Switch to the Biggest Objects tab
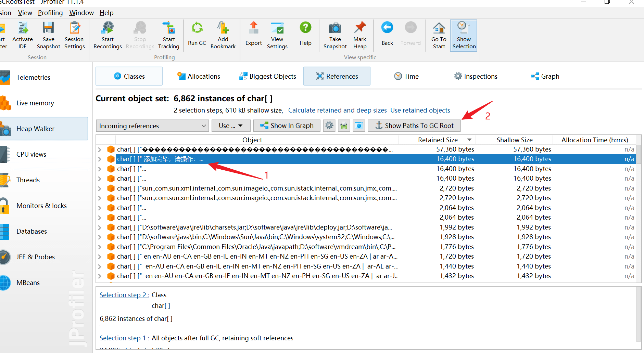644x353 pixels. tap(268, 76)
